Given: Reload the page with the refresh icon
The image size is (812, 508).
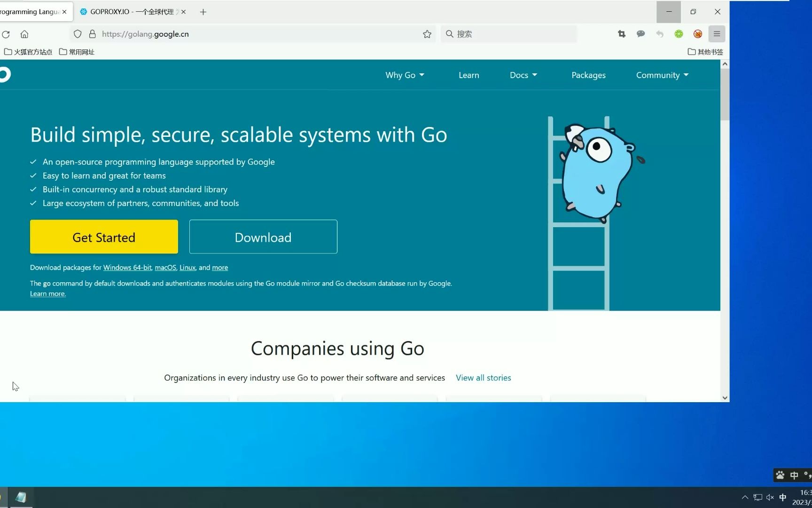Looking at the screenshot, I should (x=6, y=34).
